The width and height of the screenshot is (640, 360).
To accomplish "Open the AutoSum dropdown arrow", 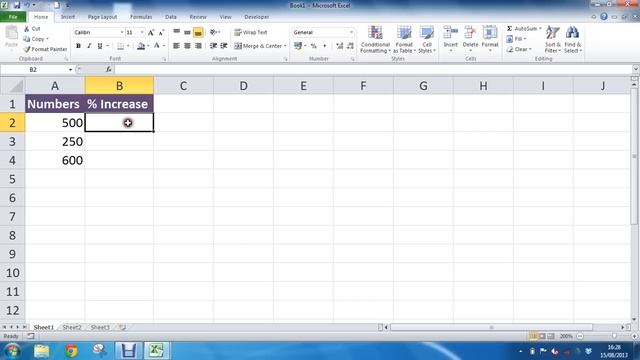I will click(540, 29).
